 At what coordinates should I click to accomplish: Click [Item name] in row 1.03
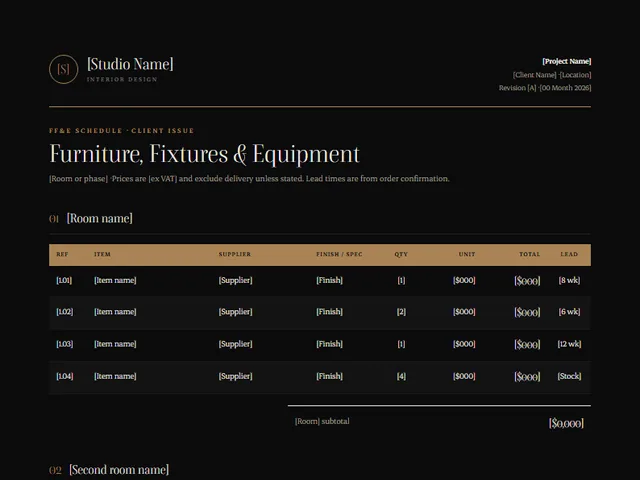click(115, 344)
